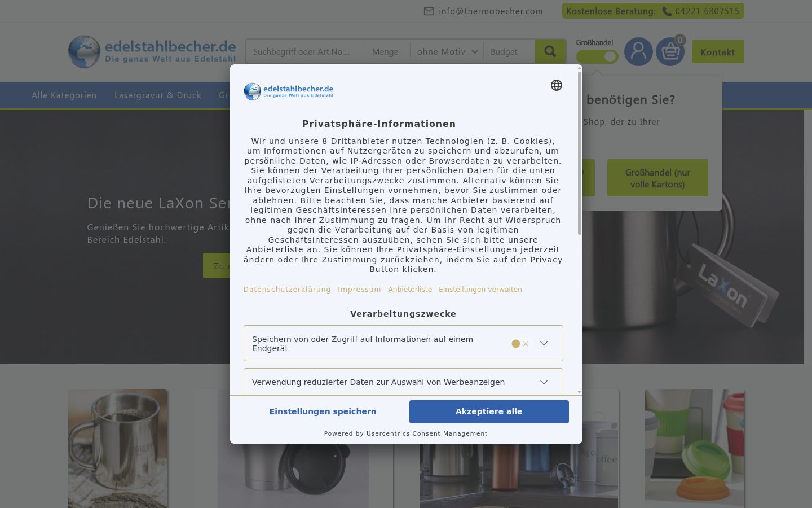
Task: Click the envelope email icon
Action: tap(429, 11)
